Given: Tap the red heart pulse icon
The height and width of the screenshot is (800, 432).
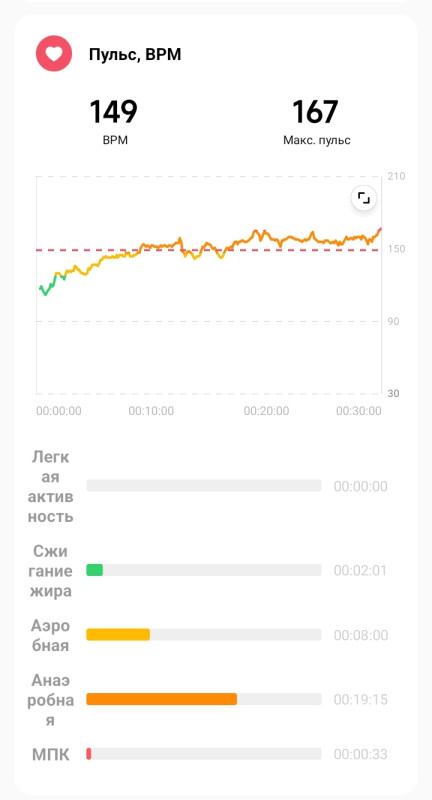Looking at the screenshot, I should (54, 54).
